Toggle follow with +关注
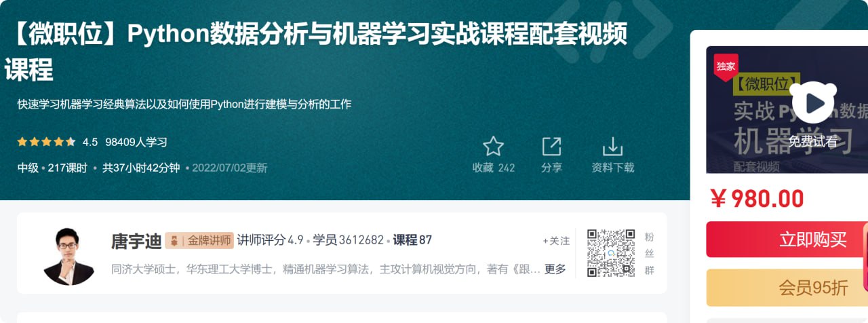 [556, 241]
